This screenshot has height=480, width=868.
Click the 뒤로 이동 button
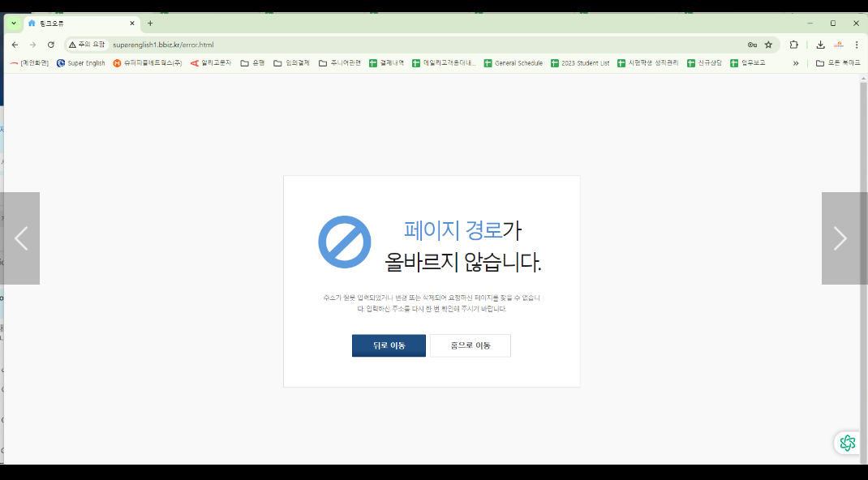389,345
